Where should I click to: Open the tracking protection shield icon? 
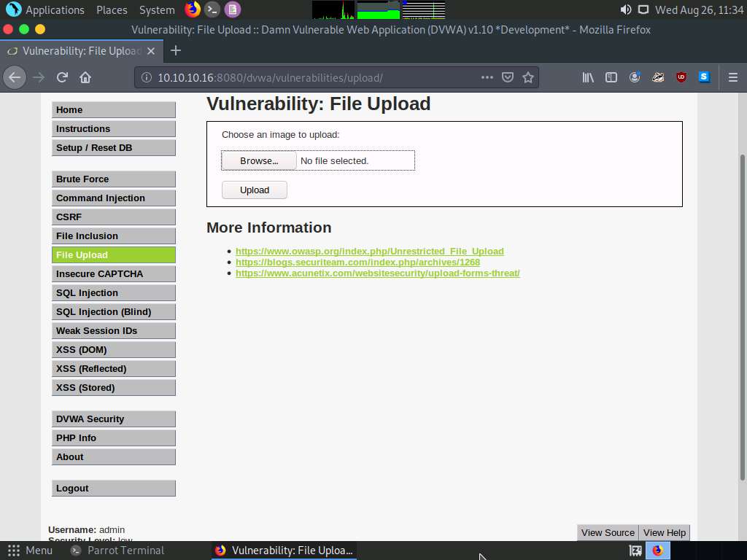pos(508,77)
